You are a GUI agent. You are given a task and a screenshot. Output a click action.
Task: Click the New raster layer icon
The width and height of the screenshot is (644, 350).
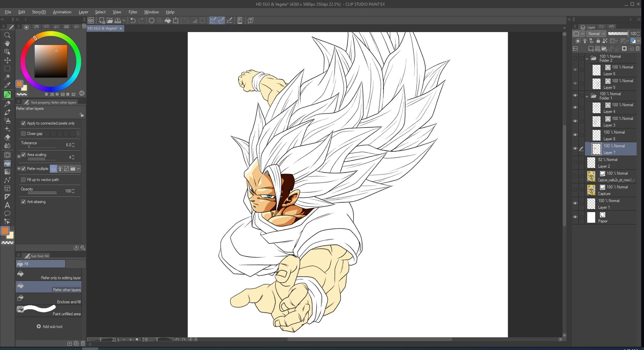tap(591, 49)
